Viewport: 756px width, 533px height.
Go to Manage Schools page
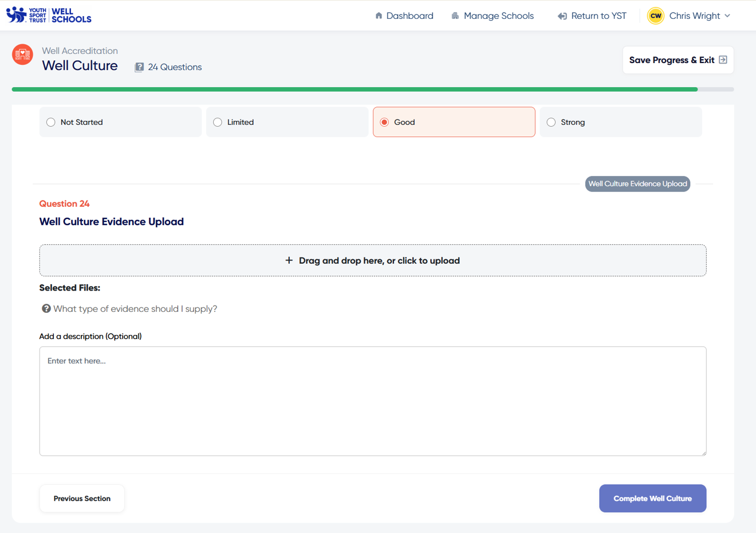coord(498,16)
